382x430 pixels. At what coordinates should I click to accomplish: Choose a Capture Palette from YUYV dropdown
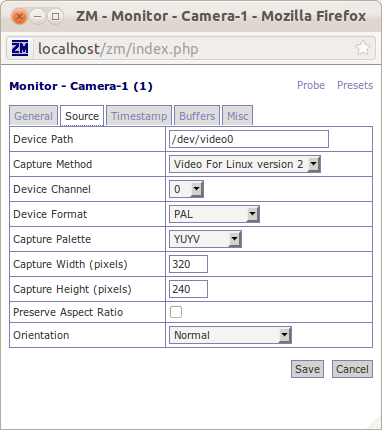tap(205, 239)
